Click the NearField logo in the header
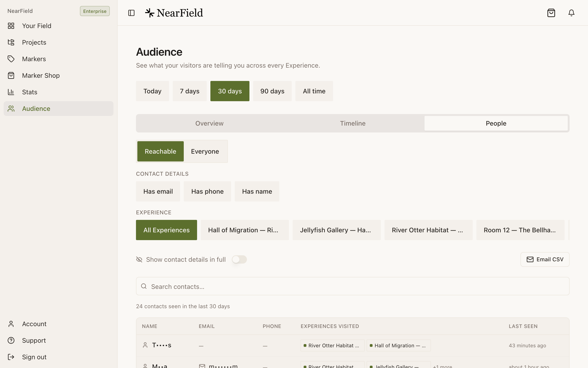588x368 pixels. tap(174, 13)
